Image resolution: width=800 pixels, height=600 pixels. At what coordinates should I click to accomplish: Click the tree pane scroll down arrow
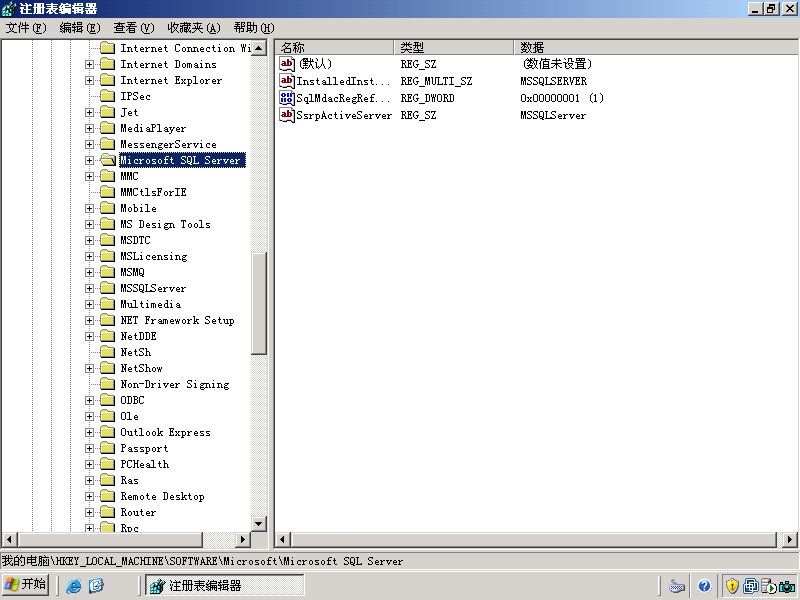(259, 523)
